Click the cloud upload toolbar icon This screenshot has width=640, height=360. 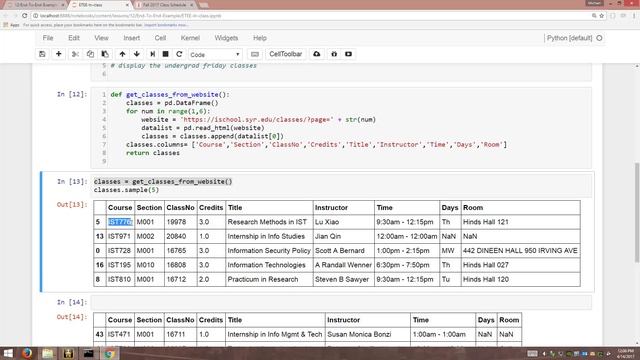click(x=317, y=54)
